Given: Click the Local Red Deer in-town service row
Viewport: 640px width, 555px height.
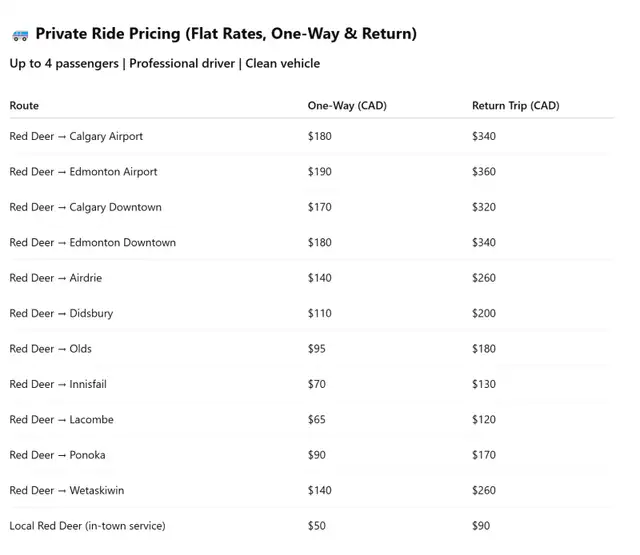Looking at the screenshot, I should tap(312, 526).
